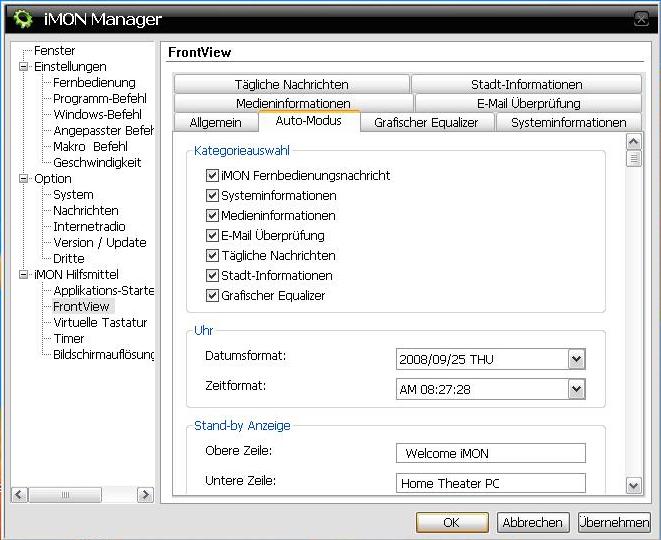
Task: Open the Grafischer Equalizer tab
Action: point(426,122)
